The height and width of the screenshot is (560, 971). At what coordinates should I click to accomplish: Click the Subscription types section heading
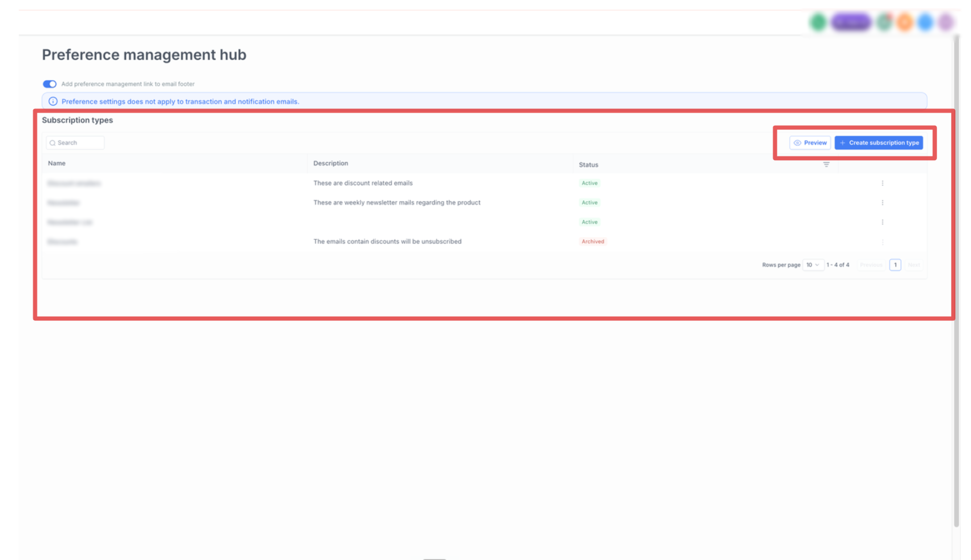tap(77, 120)
